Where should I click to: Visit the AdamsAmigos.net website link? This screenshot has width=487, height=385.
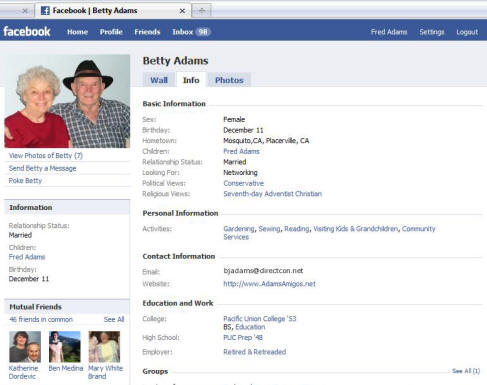click(x=269, y=284)
